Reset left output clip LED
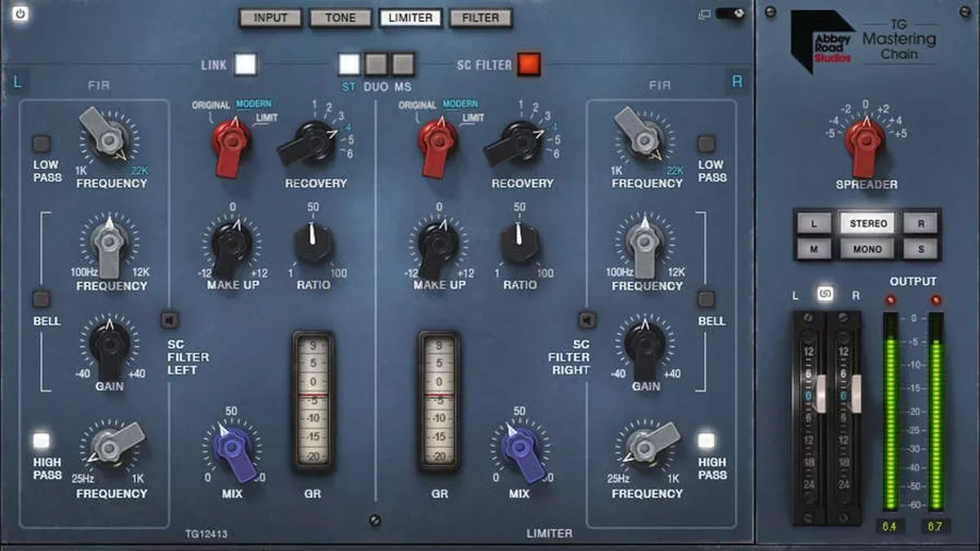 [891, 301]
